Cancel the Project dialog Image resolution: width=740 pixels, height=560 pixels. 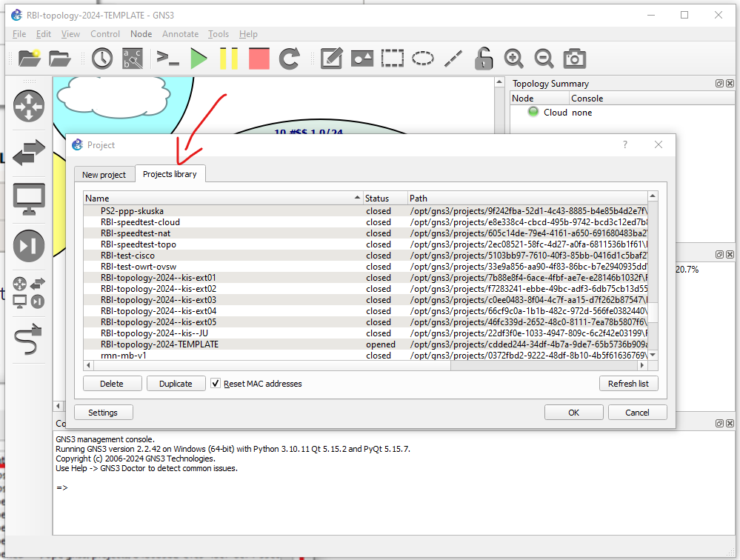coord(638,413)
